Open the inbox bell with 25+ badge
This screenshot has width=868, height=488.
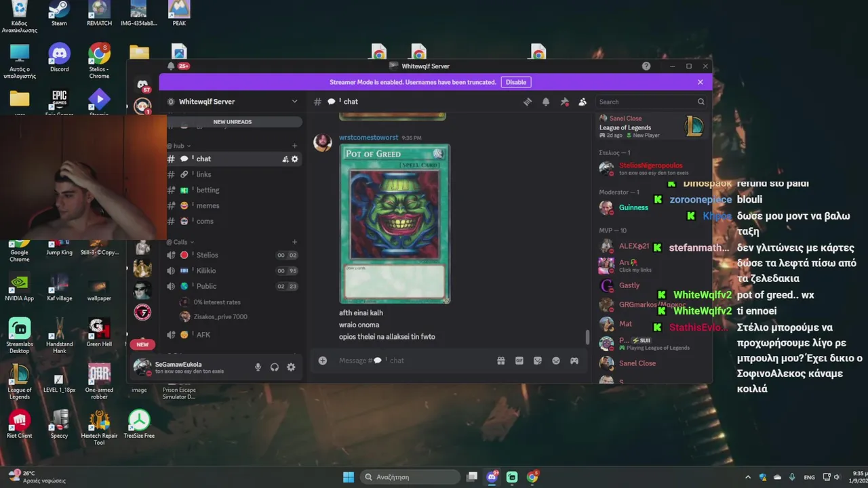(171, 66)
